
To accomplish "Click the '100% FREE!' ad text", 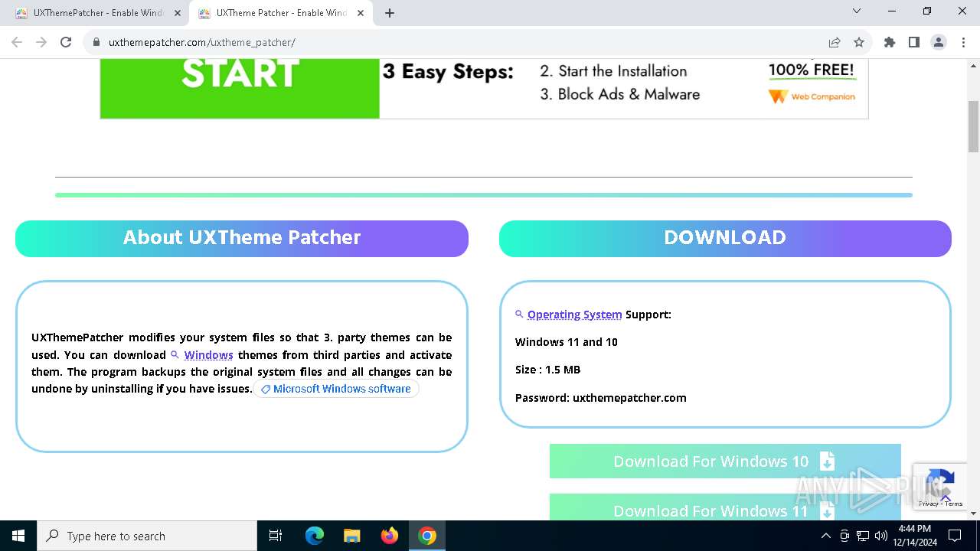I will pos(812,70).
